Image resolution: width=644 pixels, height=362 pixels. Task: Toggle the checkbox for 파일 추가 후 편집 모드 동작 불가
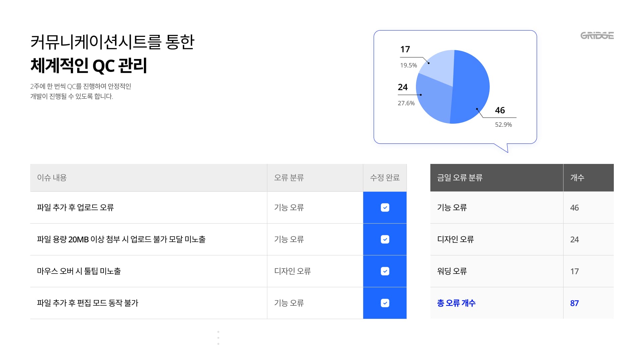pyautogui.click(x=385, y=303)
